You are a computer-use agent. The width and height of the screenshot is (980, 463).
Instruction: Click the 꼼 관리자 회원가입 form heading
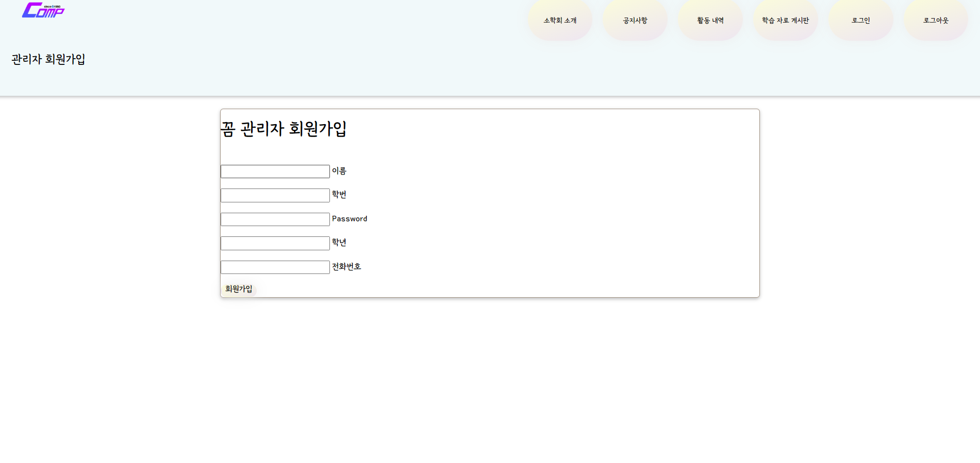point(284,129)
